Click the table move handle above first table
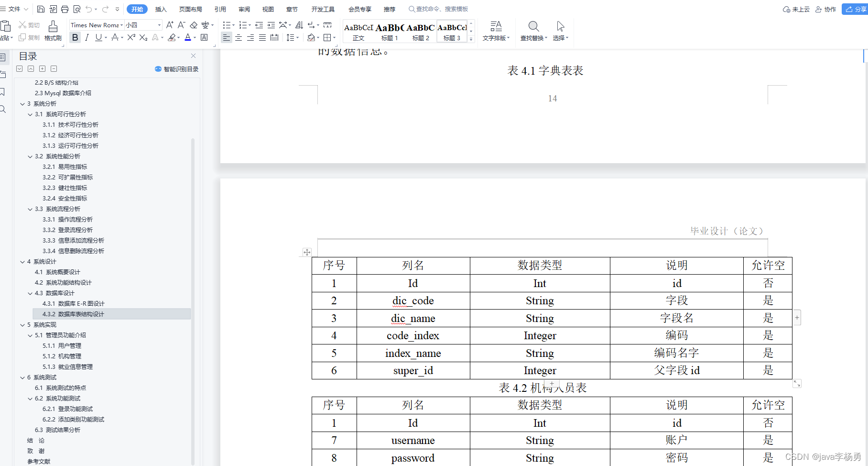Screen dimensions: 868x466 [x=307, y=252]
